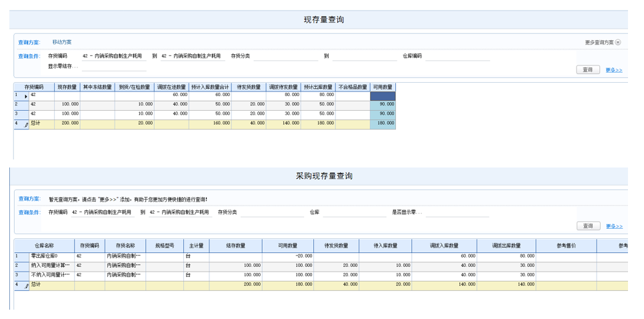Open 更多>> link in 现存量查询 window
The height and width of the screenshot is (319, 644).
coord(613,70)
